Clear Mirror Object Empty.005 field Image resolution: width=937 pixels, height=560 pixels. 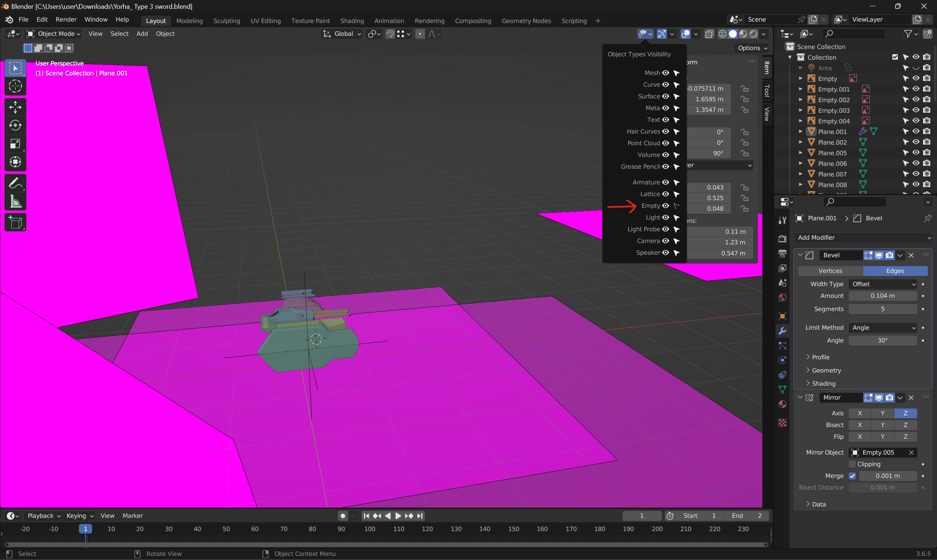point(911,452)
